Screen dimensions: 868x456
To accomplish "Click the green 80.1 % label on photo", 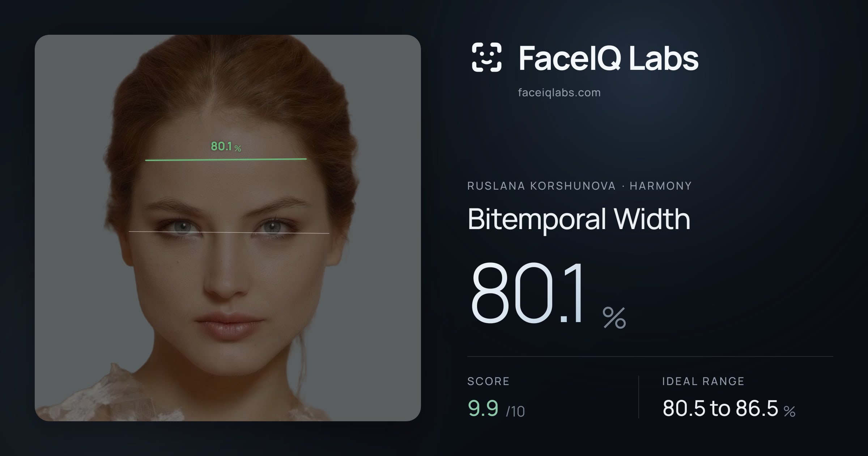I will [x=226, y=146].
